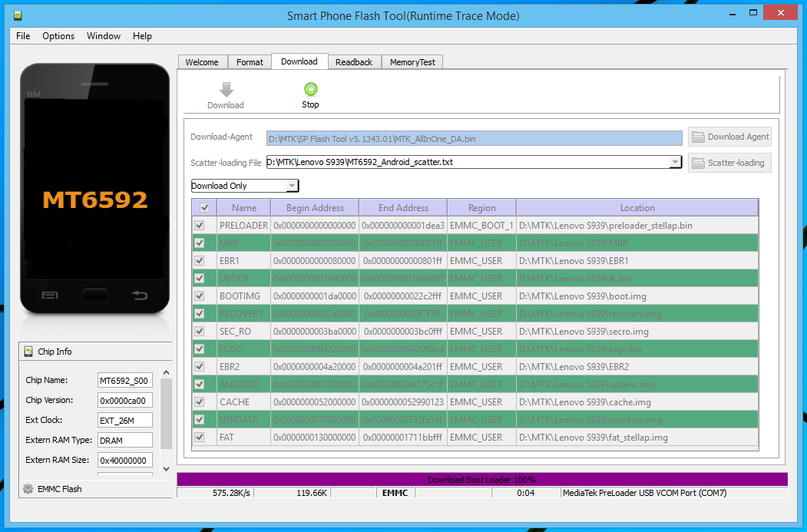Click the Chip Info panel icon

tap(28, 352)
